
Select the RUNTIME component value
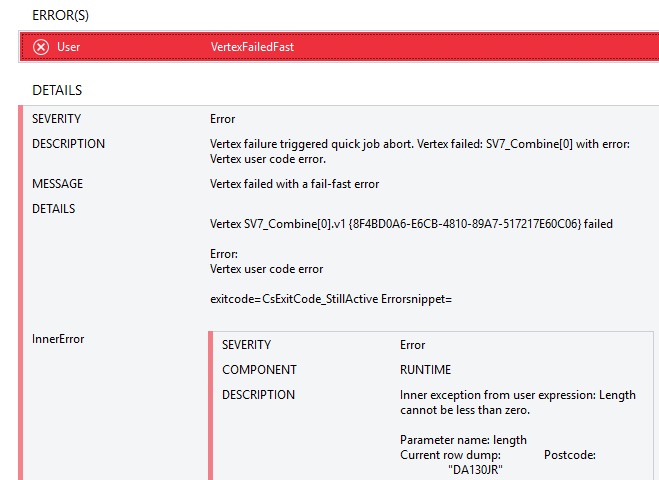[425, 370]
